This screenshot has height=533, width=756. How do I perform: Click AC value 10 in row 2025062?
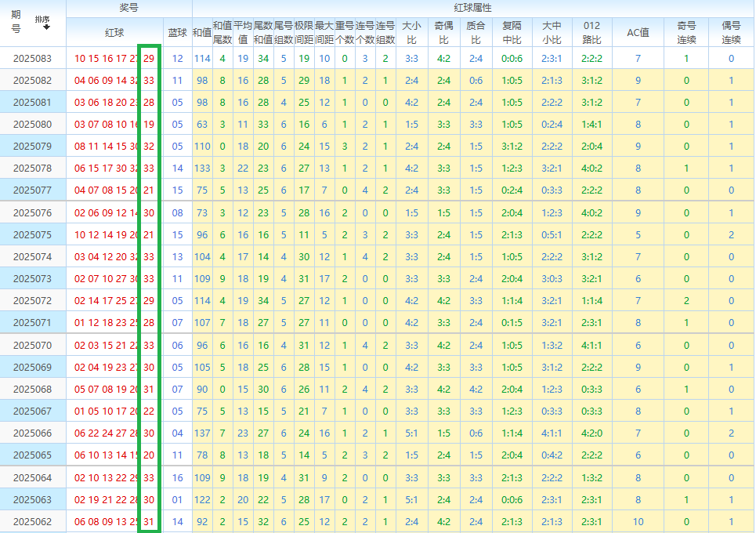(x=638, y=521)
